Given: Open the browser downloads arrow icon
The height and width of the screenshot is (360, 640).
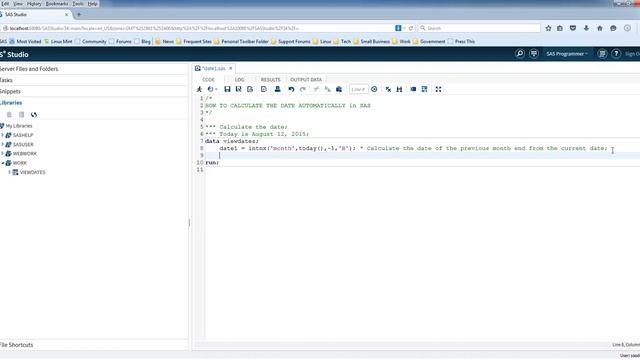Looking at the screenshot, I should [x=586, y=28].
